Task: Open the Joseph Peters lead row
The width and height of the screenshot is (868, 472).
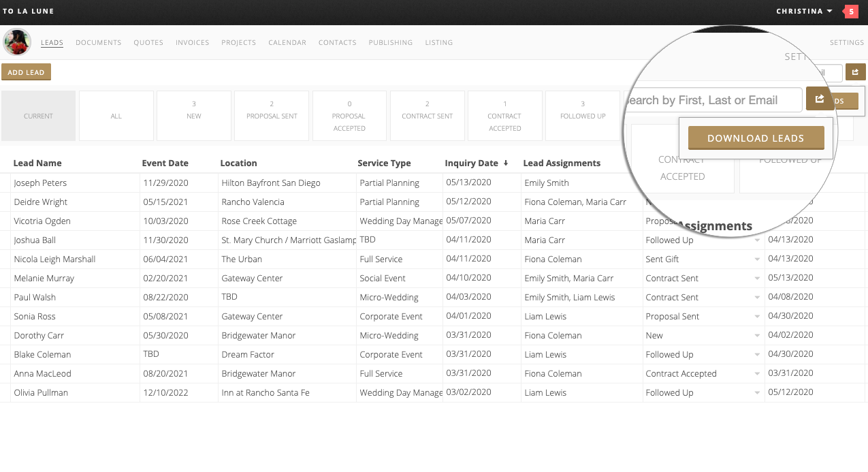Action: 41,183
